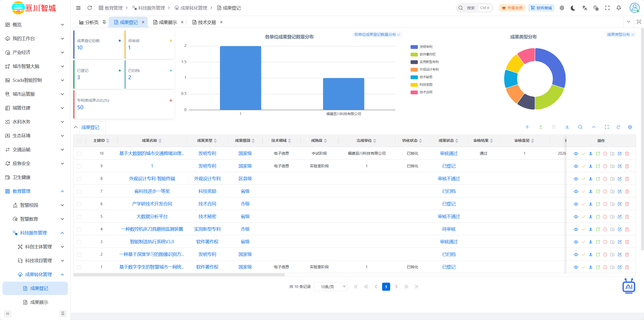
Task: Open the 10条/页 page size dropdown
Action: (x=331, y=287)
